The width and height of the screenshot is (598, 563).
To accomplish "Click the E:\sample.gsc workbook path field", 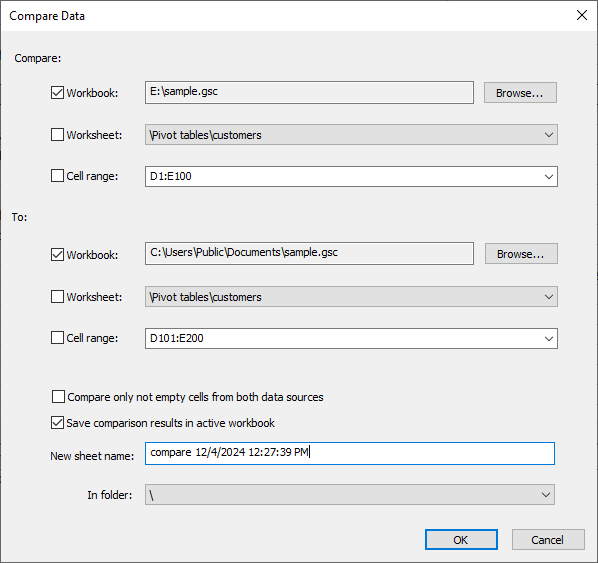I will coord(309,92).
